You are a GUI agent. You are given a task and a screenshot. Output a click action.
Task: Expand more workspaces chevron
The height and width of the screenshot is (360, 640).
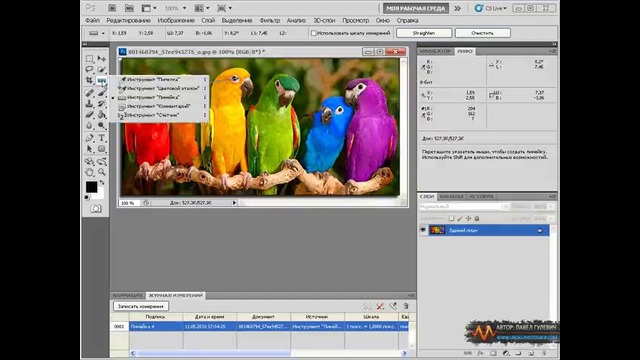tap(457, 8)
